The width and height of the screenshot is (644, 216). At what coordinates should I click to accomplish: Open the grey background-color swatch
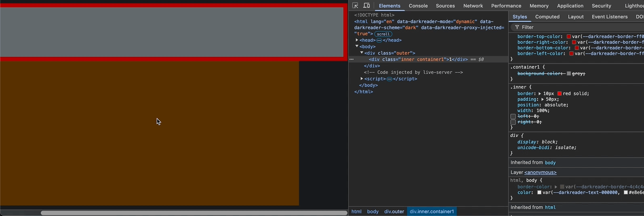click(569, 74)
